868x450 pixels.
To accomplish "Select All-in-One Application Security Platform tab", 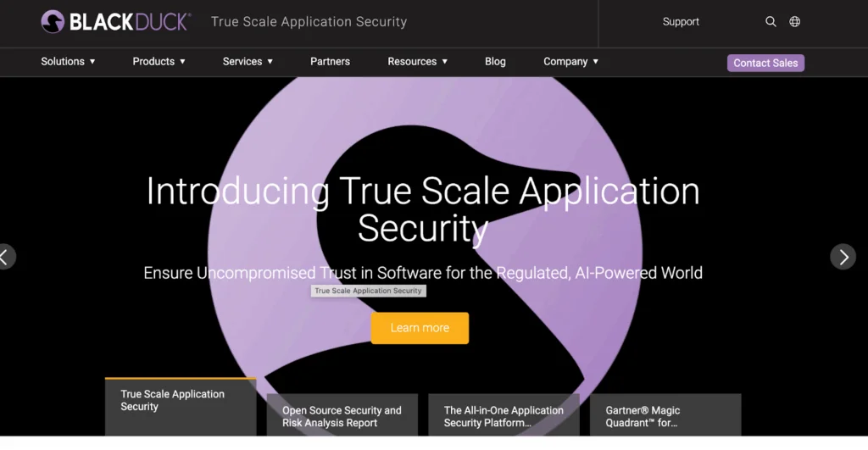I will pos(504,415).
